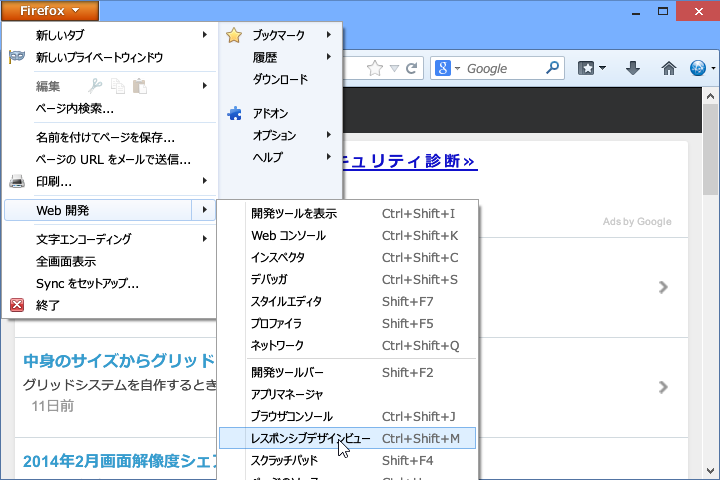Click the page scrollbar down arrow

[710, 471]
